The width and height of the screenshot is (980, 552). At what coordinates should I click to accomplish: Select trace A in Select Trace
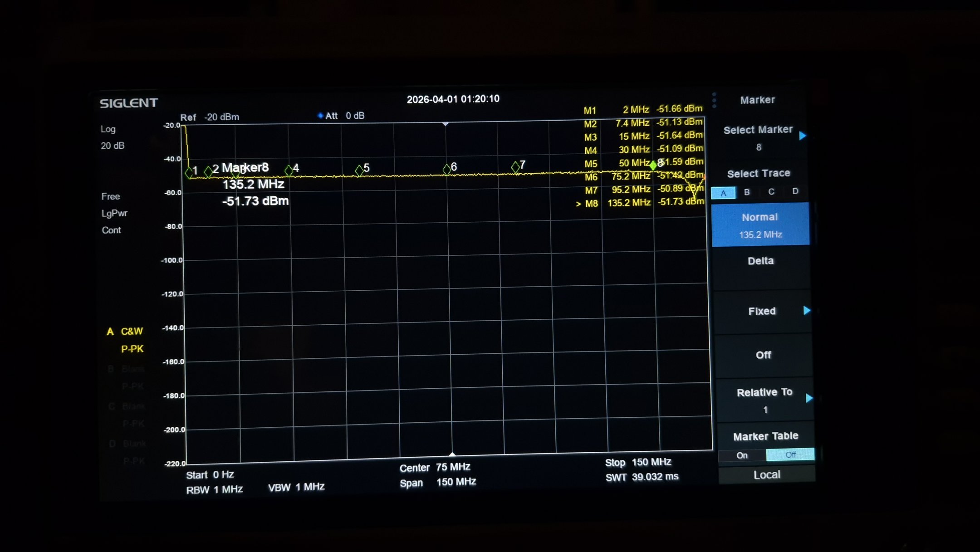[723, 193]
